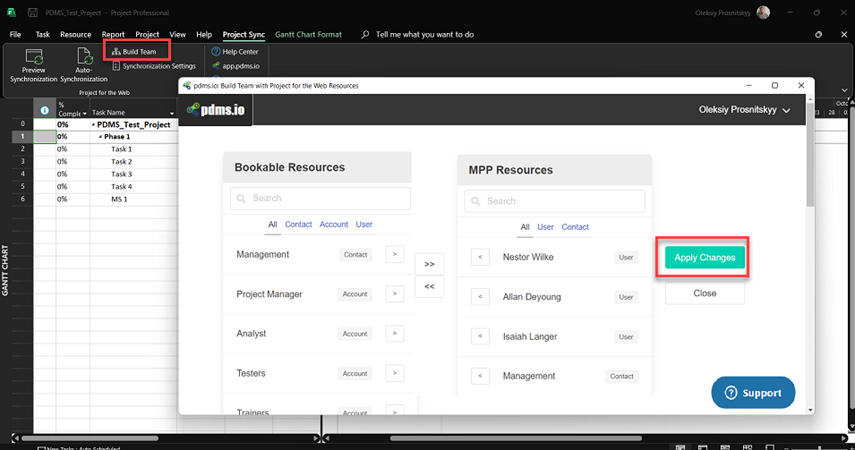Image resolution: width=855 pixels, height=450 pixels.
Task: Select Contact filter under MPP Resources
Action: pos(575,227)
